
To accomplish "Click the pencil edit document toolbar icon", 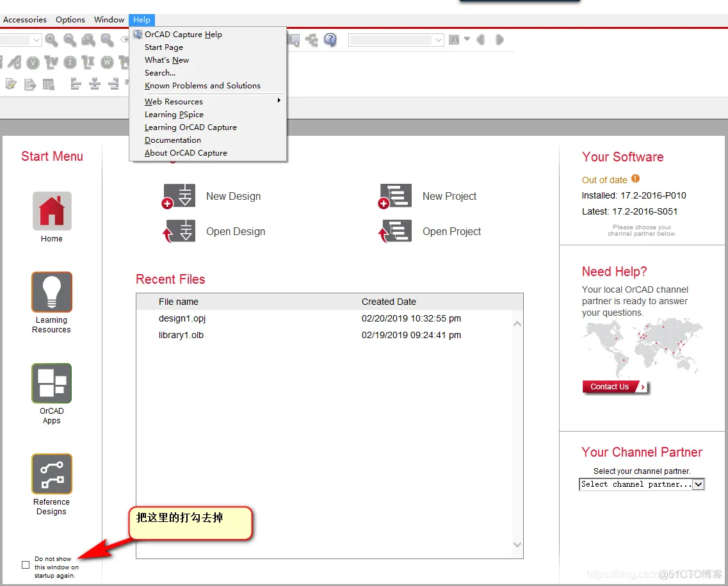I will pos(11,84).
